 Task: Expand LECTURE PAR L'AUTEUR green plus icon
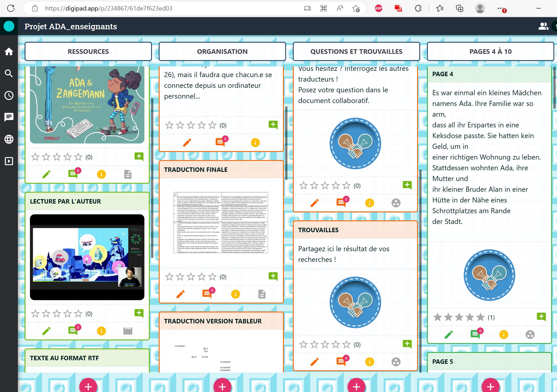tap(139, 313)
